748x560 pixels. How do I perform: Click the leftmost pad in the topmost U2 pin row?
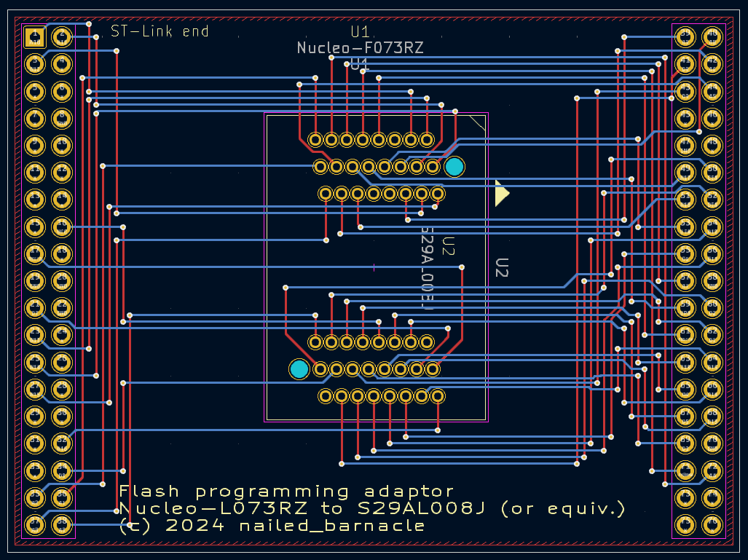pyautogui.click(x=315, y=139)
